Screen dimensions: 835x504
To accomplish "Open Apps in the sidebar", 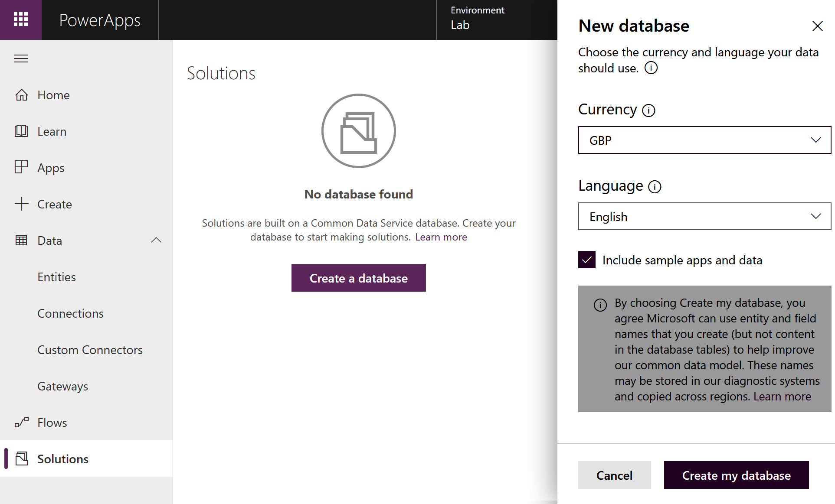I will click(x=86, y=168).
